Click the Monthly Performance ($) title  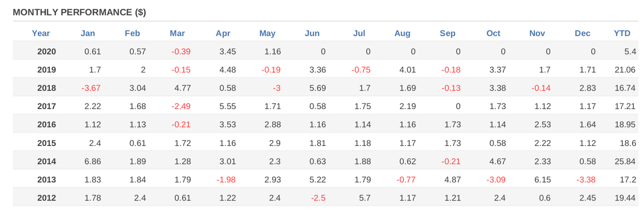tap(79, 12)
